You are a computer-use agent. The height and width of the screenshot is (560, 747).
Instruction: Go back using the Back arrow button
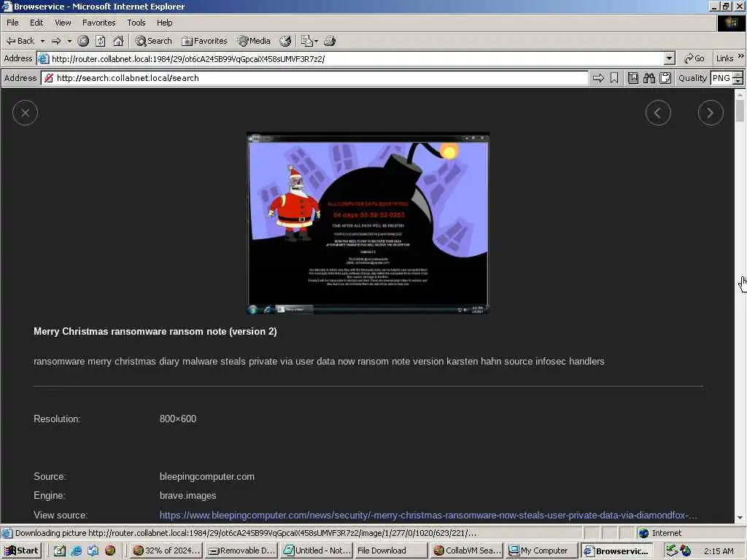tap(20, 41)
